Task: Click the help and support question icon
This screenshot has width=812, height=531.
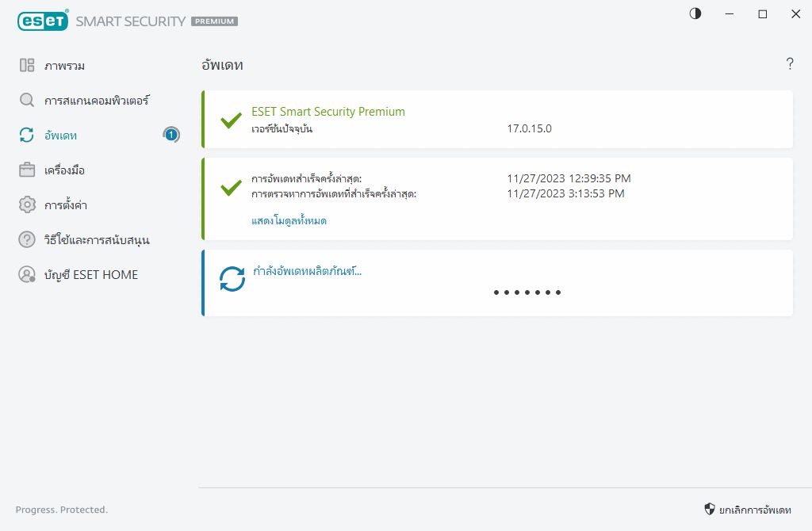Action: pyautogui.click(x=27, y=239)
